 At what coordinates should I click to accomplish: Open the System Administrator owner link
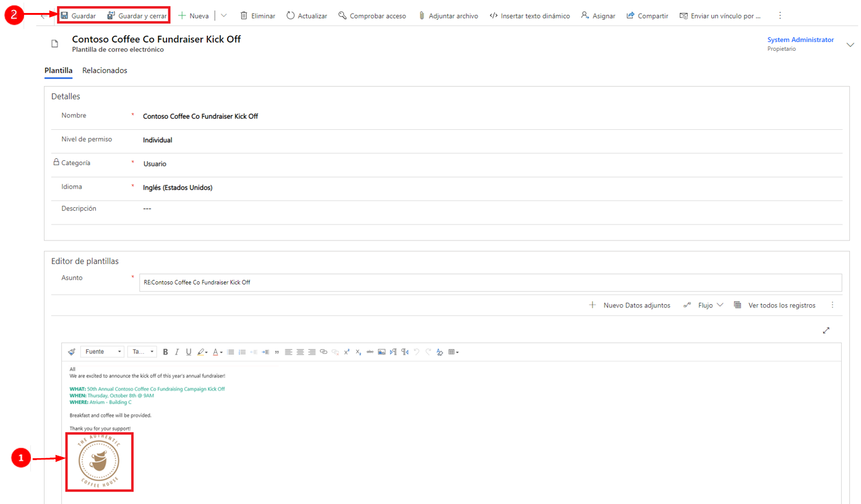coord(800,40)
